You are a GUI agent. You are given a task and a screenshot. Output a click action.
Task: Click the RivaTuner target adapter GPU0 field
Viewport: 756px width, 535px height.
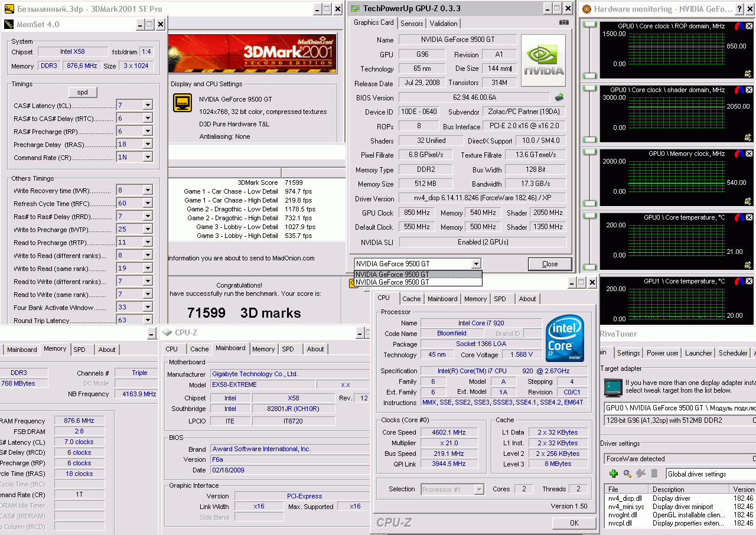[x=680, y=408]
